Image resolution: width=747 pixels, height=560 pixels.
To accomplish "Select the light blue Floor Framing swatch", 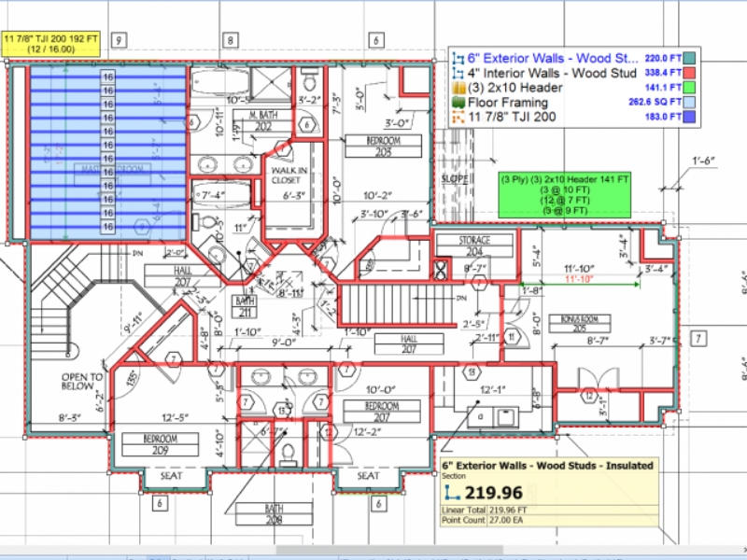I will (690, 103).
